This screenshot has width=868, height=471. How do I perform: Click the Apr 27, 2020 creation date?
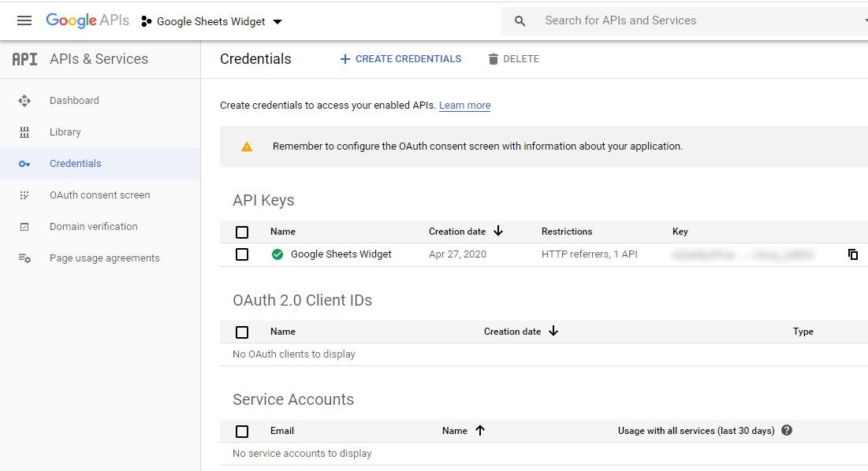tap(458, 254)
